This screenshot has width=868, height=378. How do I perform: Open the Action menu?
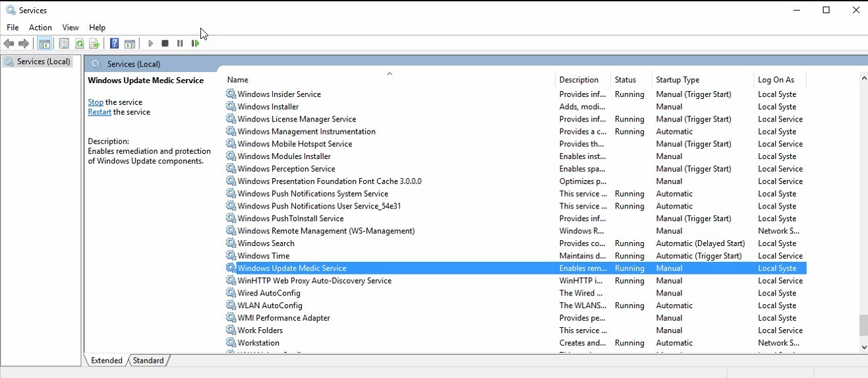(40, 28)
